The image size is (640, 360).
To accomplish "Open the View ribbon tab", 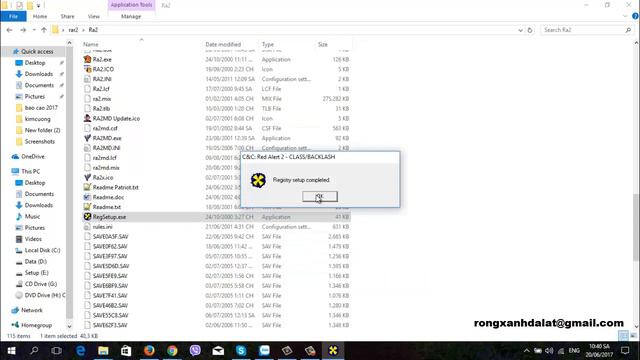I will point(93,16).
